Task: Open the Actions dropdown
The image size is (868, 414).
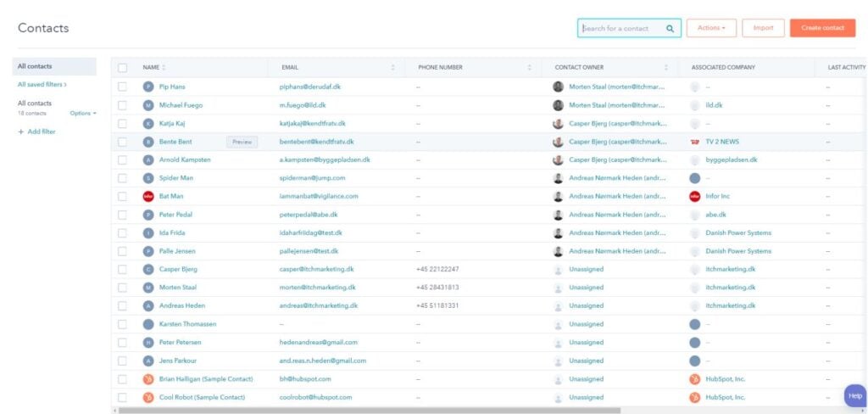Action: pos(711,28)
